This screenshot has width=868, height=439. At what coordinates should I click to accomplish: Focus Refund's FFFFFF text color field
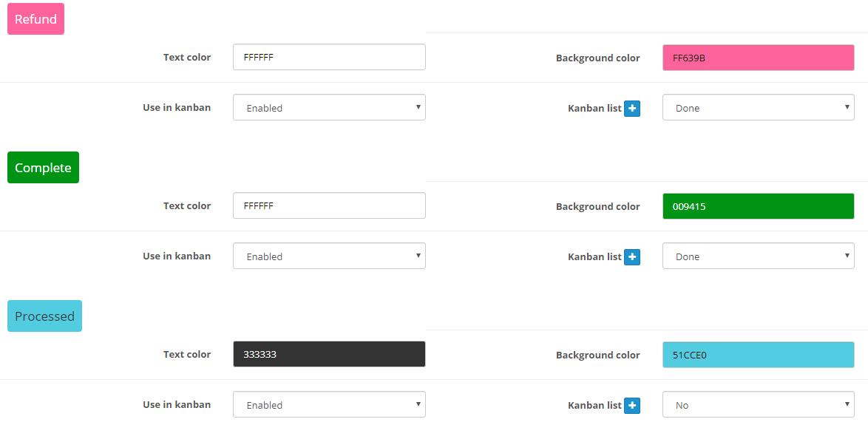point(329,57)
